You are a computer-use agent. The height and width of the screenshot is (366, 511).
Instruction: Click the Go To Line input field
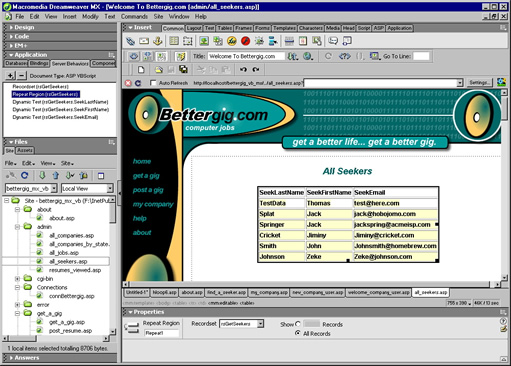421,56
